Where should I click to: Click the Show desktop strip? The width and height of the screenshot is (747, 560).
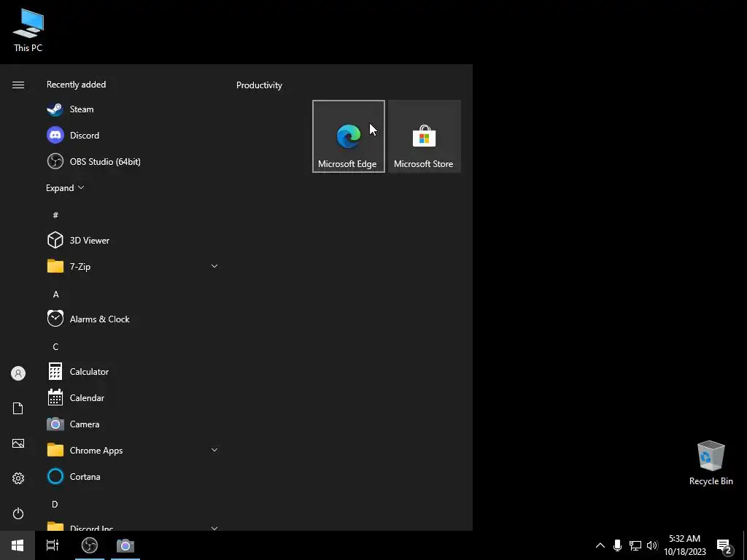tap(745, 545)
